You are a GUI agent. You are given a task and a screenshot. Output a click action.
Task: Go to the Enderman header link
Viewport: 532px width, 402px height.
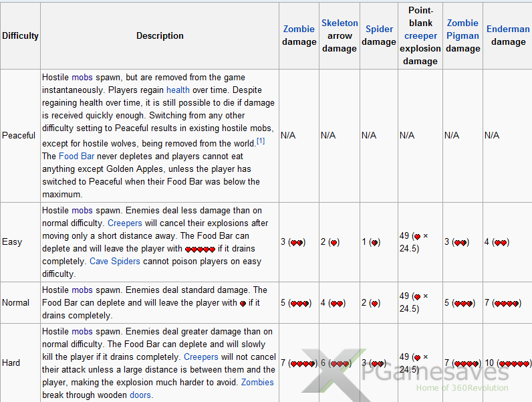(x=508, y=29)
